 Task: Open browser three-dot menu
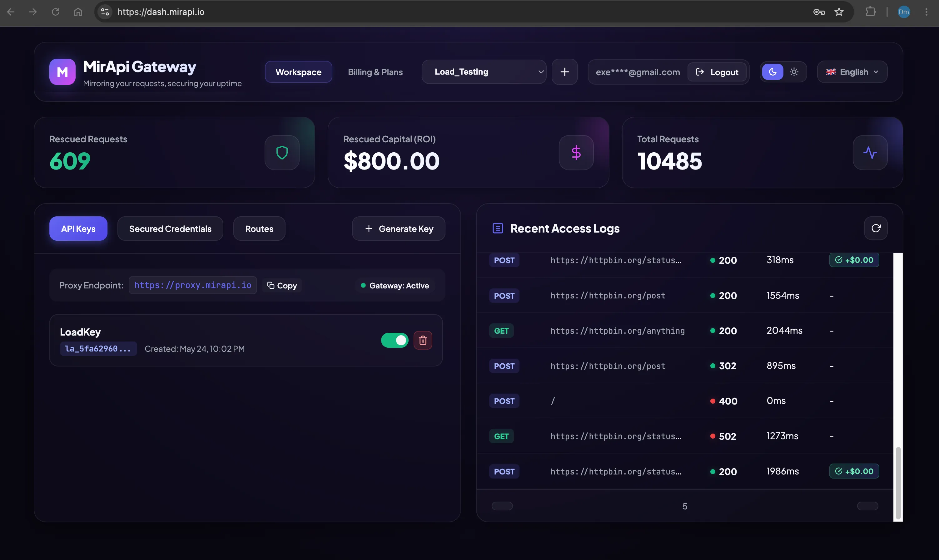click(x=926, y=12)
